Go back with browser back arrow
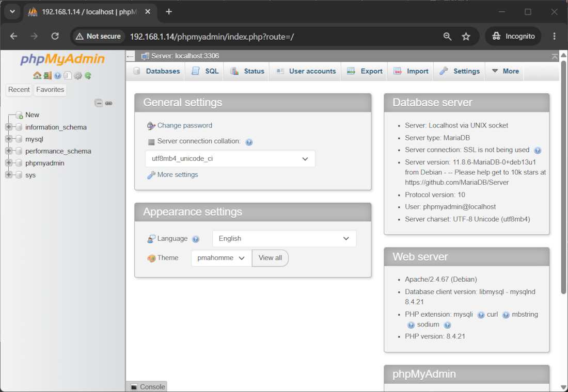Viewport: 568px width, 392px height. pos(14,36)
